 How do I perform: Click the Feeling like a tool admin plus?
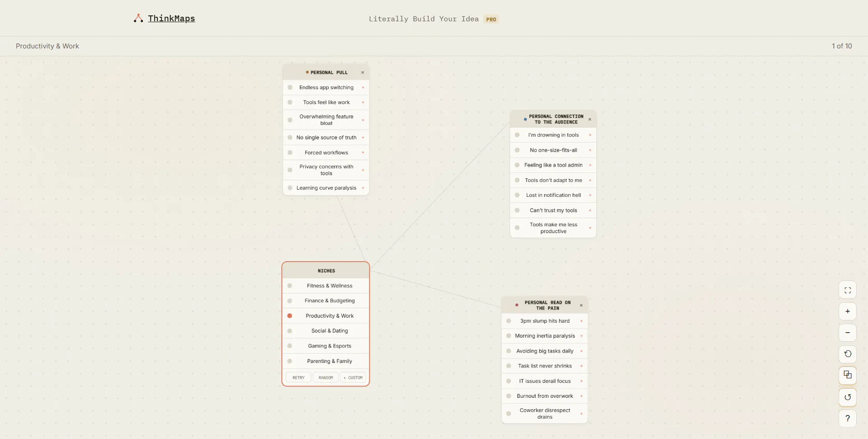click(590, 165)
